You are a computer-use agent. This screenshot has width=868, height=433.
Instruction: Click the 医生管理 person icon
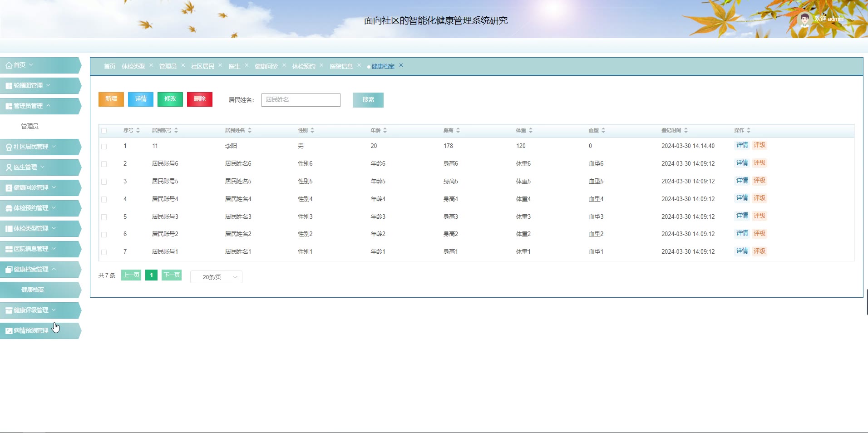9,167
